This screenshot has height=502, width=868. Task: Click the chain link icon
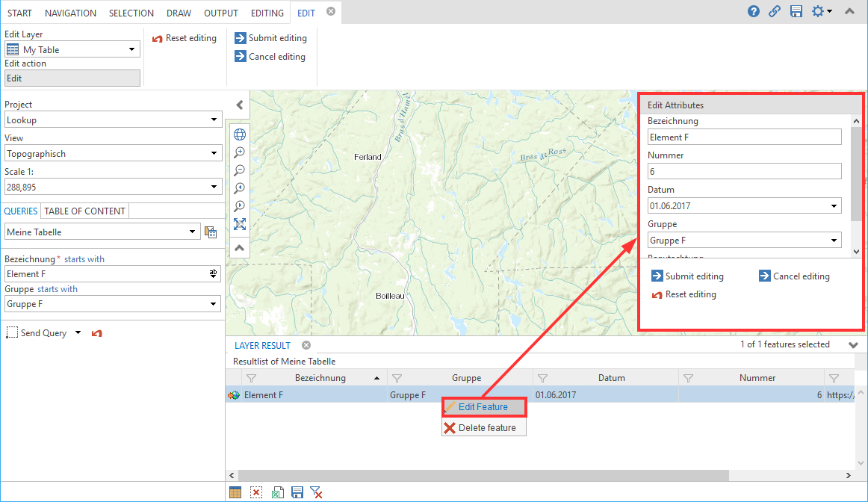click(x=775, y=12)
